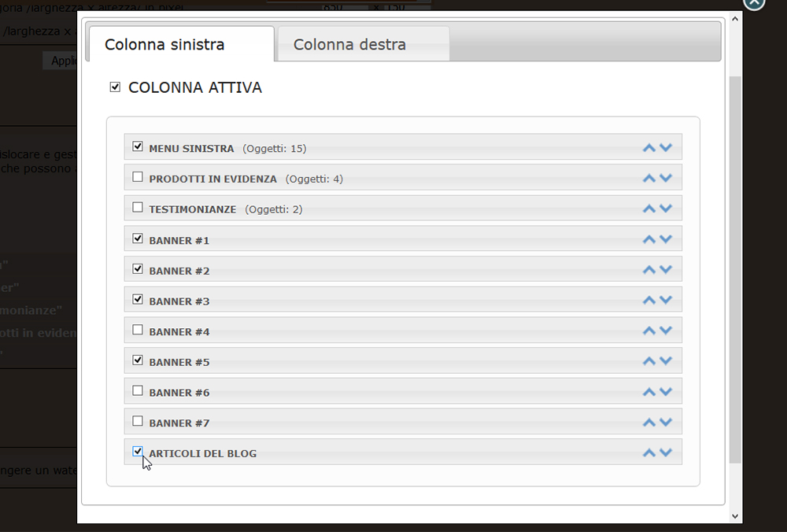Viewport: 787px width, 532px height.
Task: Uncheck the COLONNA ATTIVA checkbox
Action: tap(115, 87)
